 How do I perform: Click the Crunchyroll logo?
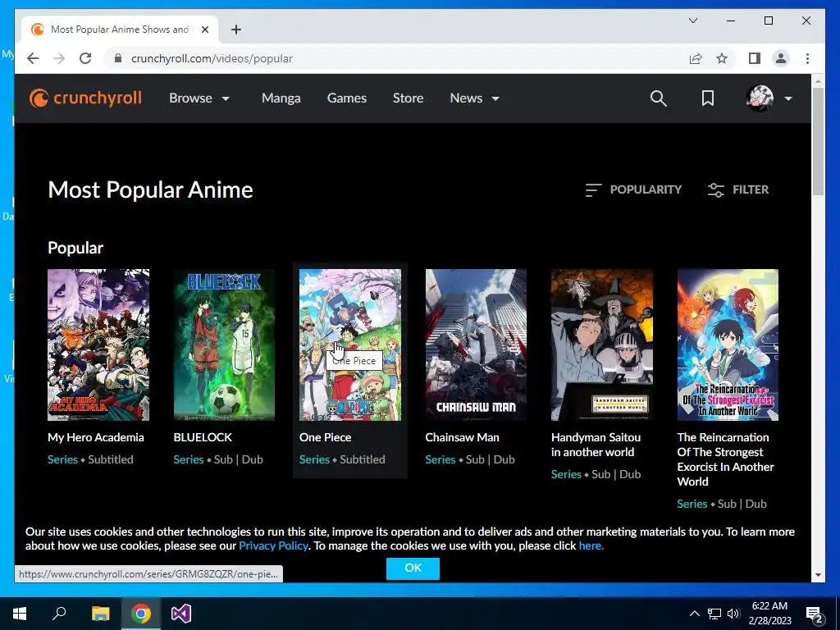pyautogui.click(x=85, y=98)
